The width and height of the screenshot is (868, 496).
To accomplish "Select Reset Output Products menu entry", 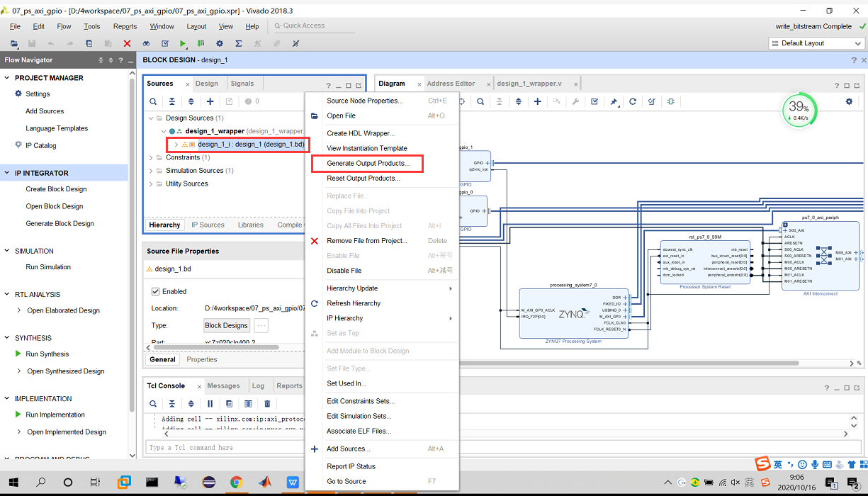I will 363,179.
